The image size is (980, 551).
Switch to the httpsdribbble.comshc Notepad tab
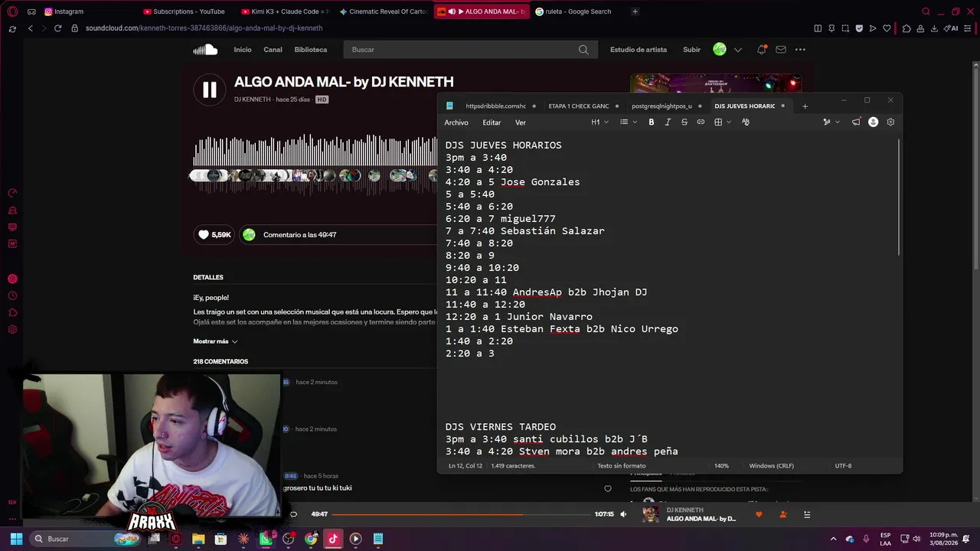click(496, 106)
